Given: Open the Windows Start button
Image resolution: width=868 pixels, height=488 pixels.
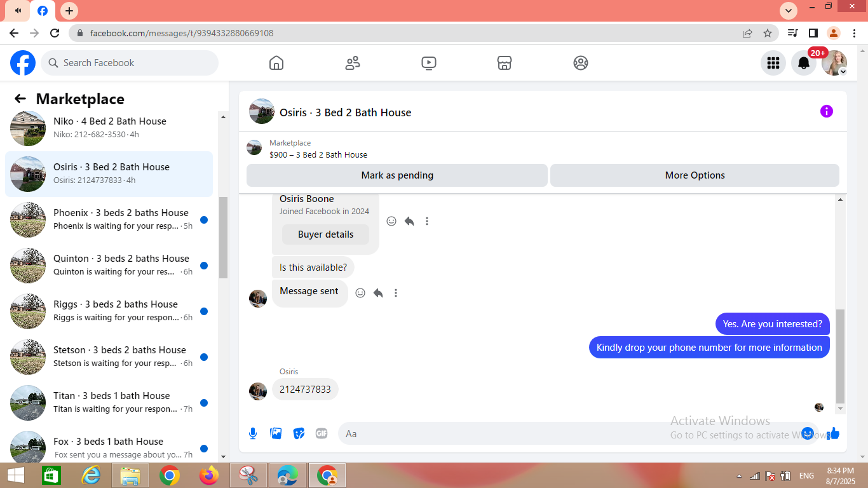Looking at the screenshot, I should pyautogui.click(x=16, y=475).
